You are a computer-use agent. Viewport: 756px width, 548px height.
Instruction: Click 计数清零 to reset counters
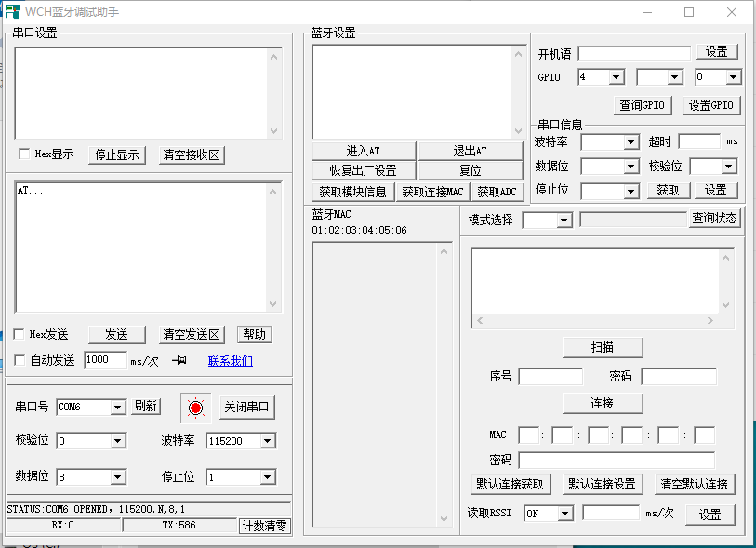[x=266, y=526]
